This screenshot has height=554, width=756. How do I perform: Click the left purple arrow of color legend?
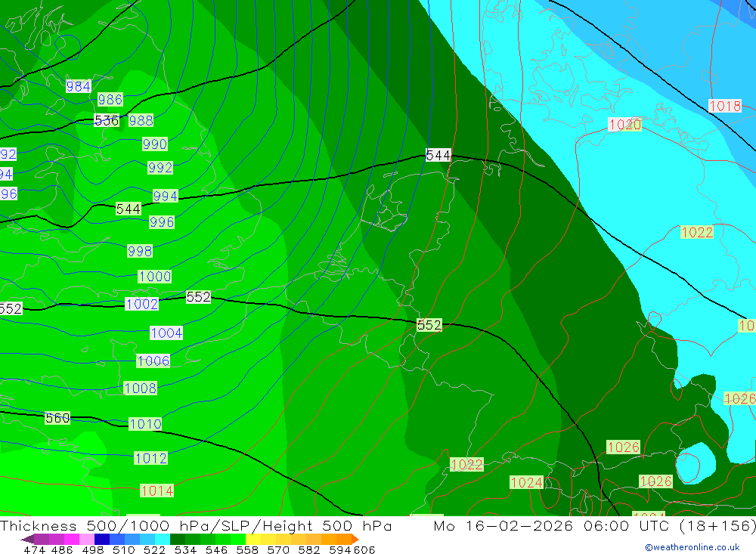tap(26, 540)
